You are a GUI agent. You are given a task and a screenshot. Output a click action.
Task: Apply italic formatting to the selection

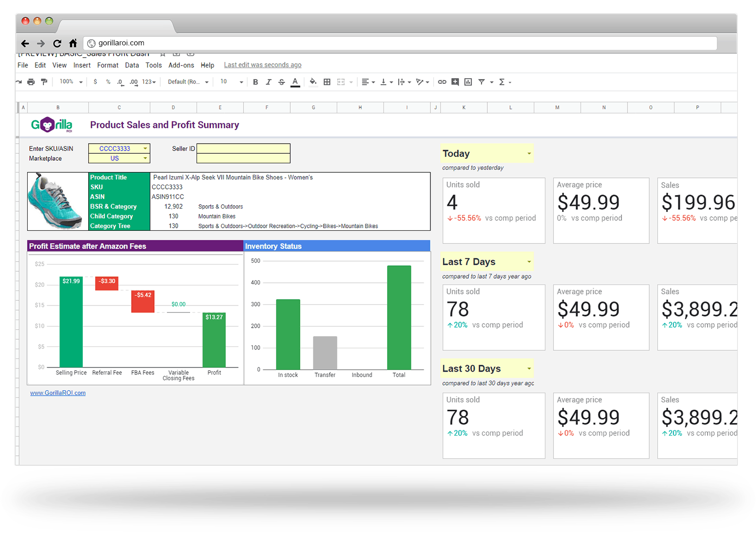(269, 81)
